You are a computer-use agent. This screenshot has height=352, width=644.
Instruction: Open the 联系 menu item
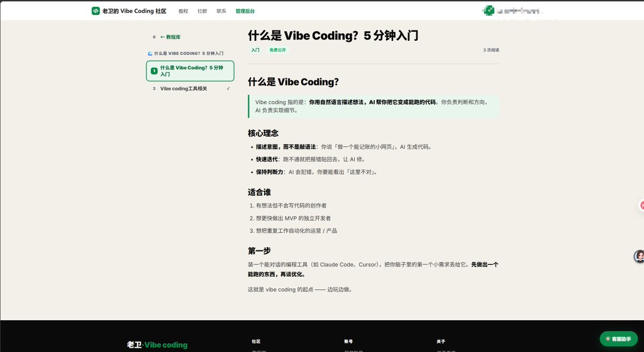(x=221, y=11)
